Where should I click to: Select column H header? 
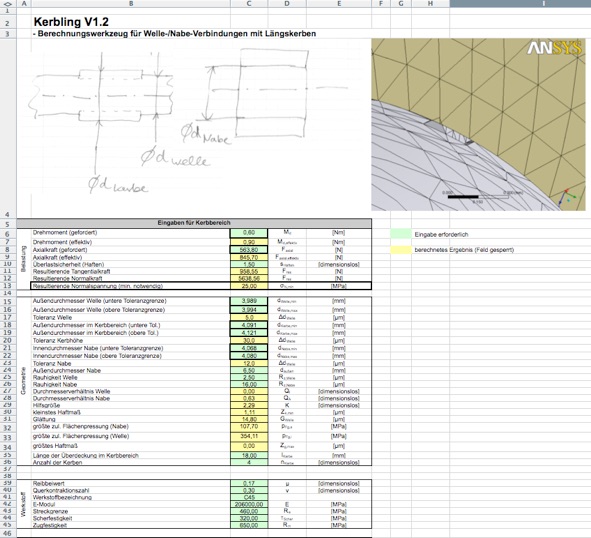click(430, 3)
